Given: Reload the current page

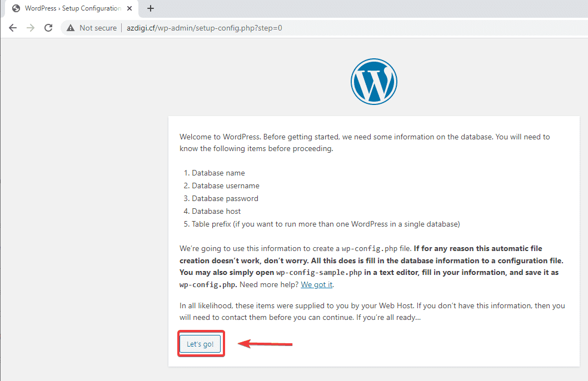Looking at the screenshot, I should click(x=48, y=28).
